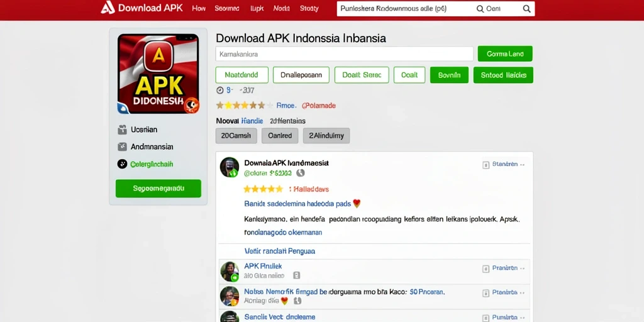This screenshot has height=322, width=644.
Task: Click the square icon after alo Gika naiieo
Action: tap(297, 275)
